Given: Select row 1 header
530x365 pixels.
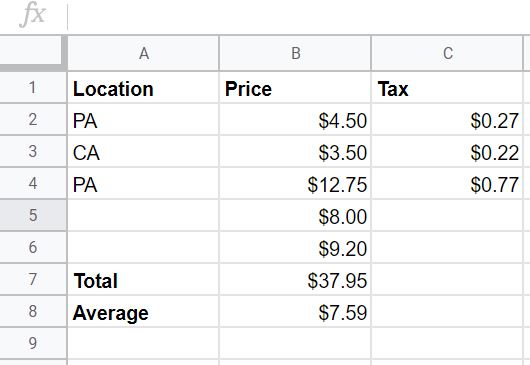Looking at the screenshot, I should click(33, 88).
